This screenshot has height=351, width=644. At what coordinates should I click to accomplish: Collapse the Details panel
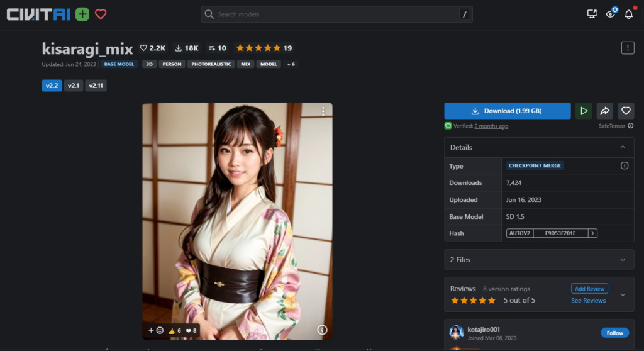click(x=623, y=147)
